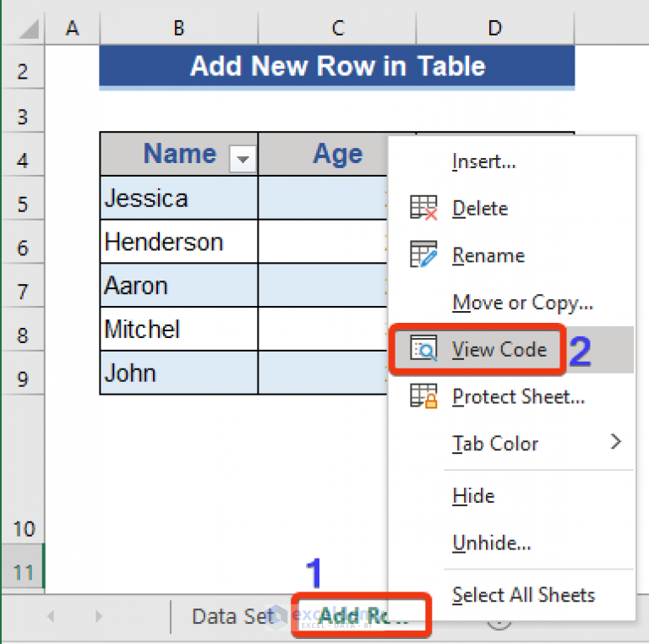Viewport: 649px width, 644px height.
Task: Click the Age header cell
Action: tap(324, 154)
